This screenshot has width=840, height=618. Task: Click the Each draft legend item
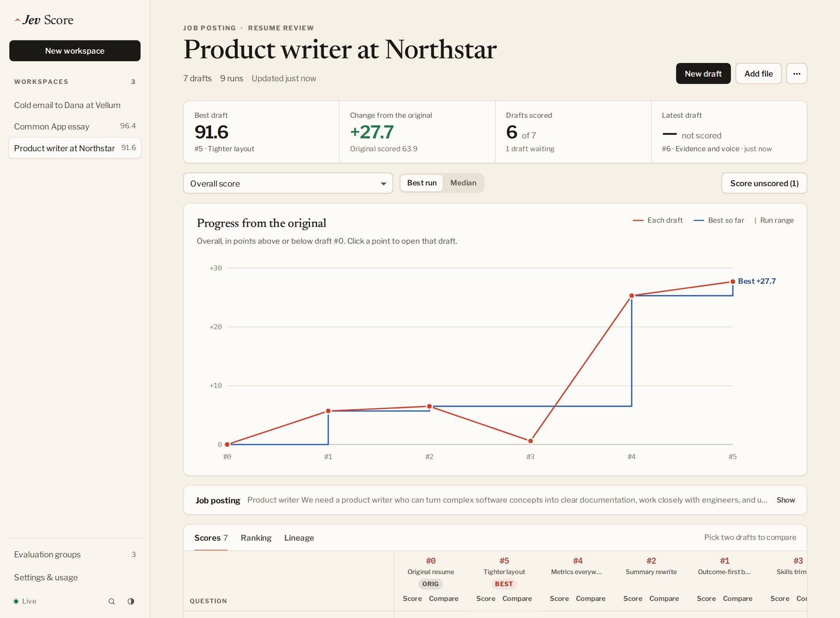[658, 220]
